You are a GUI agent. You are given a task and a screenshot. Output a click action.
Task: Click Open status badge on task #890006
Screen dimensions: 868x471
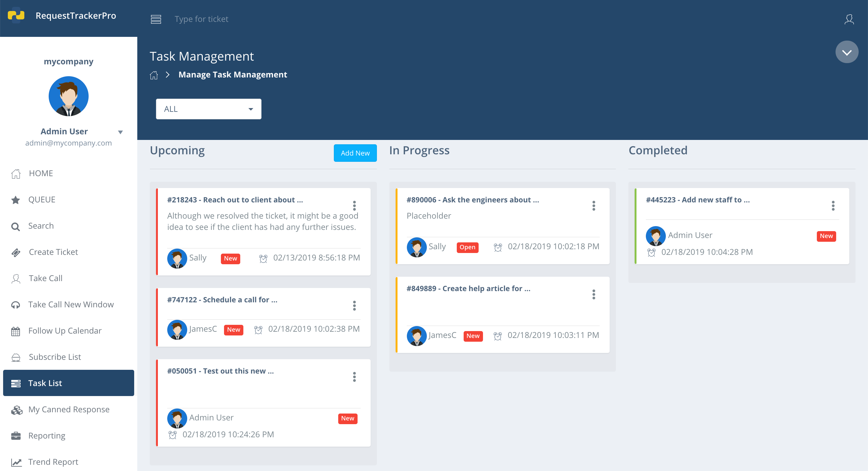click(467, 247)
